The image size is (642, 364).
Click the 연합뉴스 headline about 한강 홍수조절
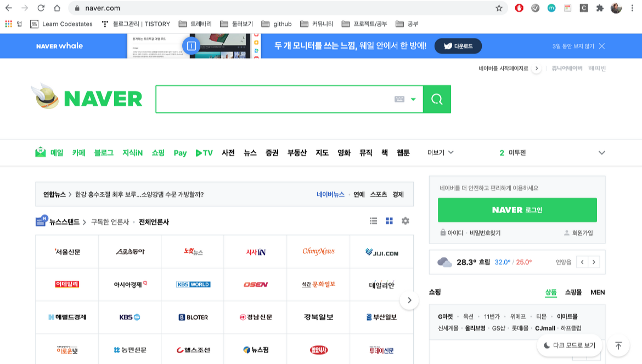tap(139, 194)
